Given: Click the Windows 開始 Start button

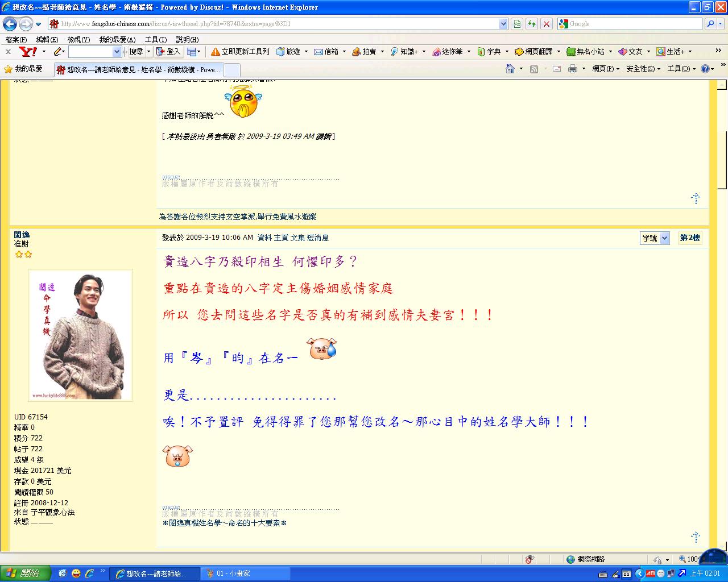Looking at the screenshot, I should (26, 573).
